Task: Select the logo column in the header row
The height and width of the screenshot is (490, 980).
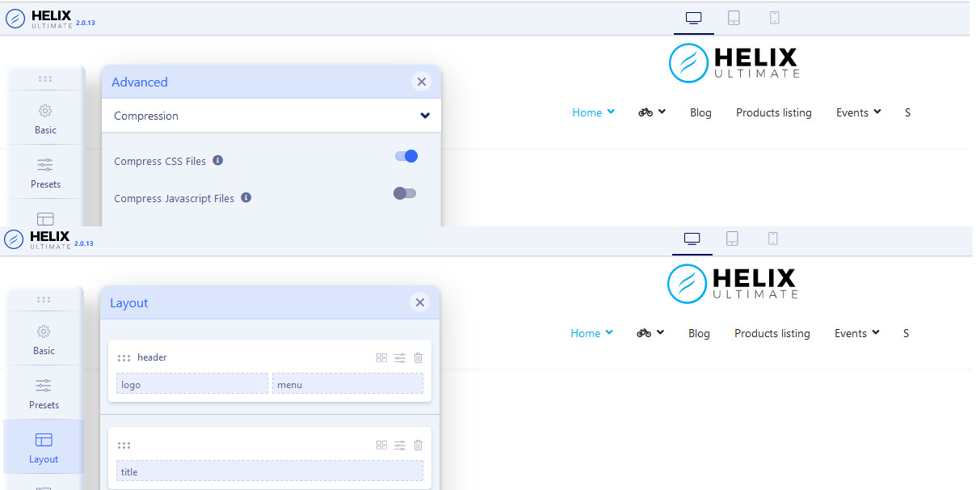Action: tap(192, 384)
